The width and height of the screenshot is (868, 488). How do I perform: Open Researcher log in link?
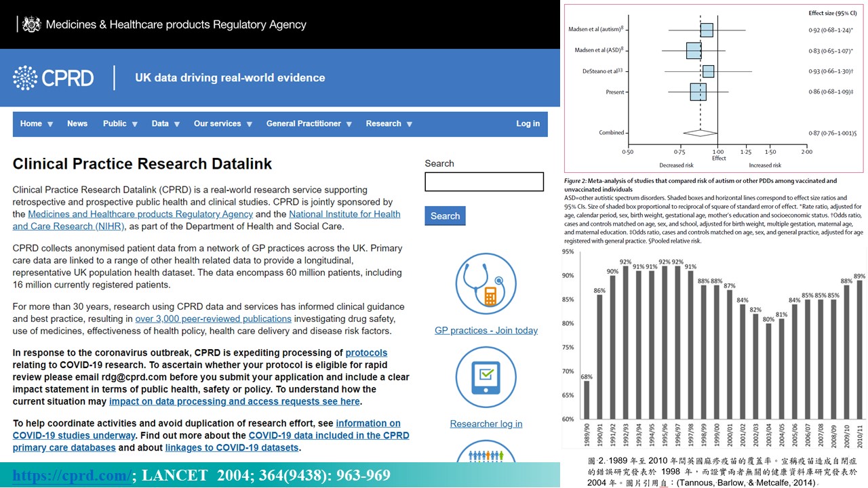pos(486,424)
